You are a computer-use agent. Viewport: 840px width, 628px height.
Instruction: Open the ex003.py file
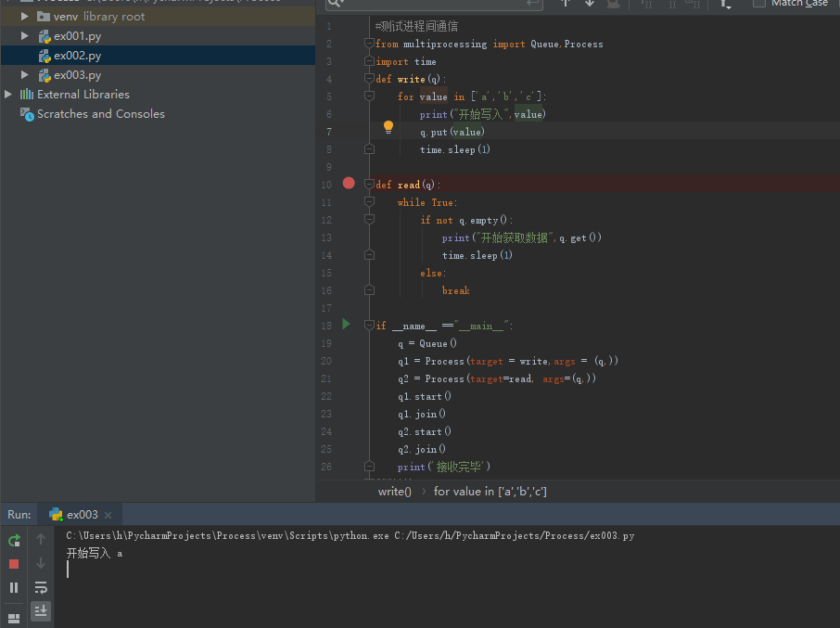[77, 75]
